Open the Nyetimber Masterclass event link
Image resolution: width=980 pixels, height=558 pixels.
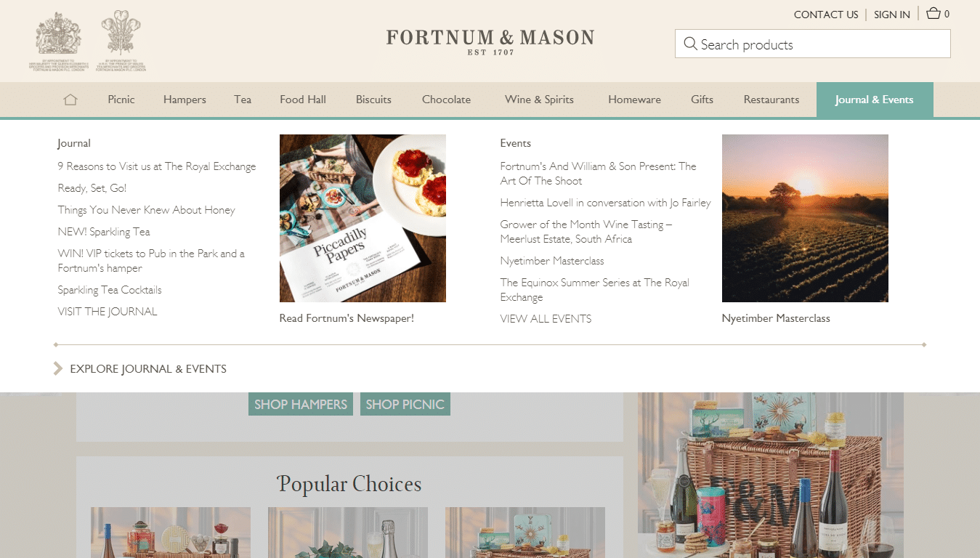552,261
